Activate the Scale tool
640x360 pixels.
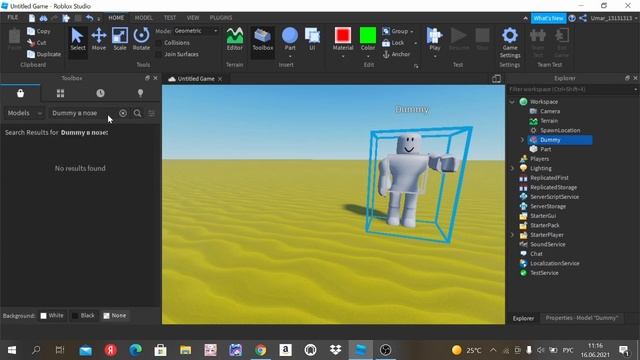coord(120,39)
